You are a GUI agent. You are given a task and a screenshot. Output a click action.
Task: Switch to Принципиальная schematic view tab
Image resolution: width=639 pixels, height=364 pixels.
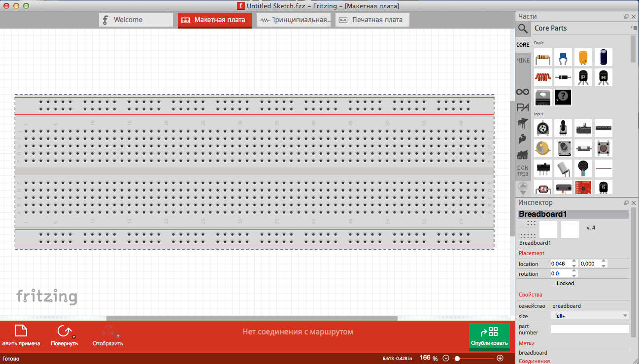294,20
